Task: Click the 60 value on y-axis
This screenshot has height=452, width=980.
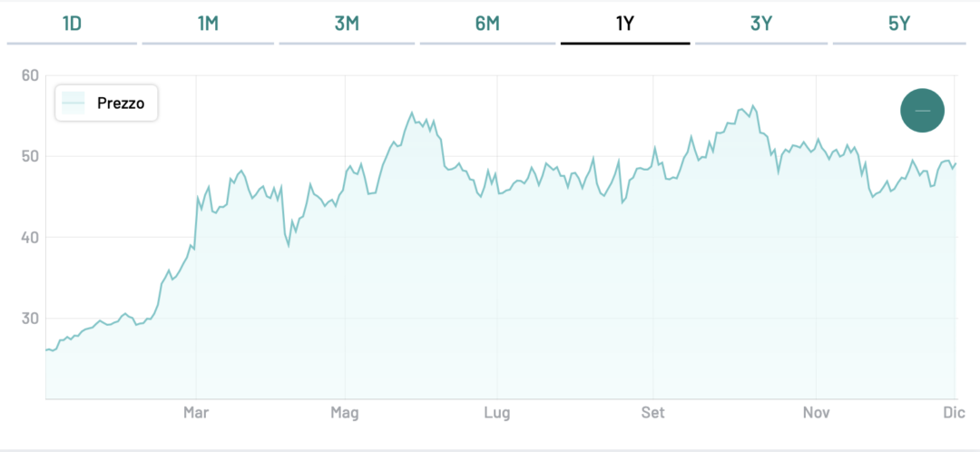Action: (x=29, y=75)
